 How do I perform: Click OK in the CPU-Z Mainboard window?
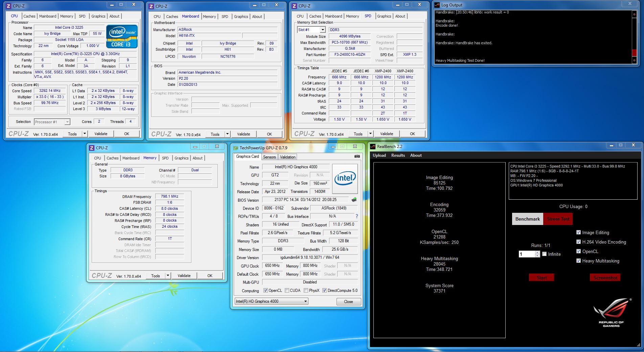[269, 134]
